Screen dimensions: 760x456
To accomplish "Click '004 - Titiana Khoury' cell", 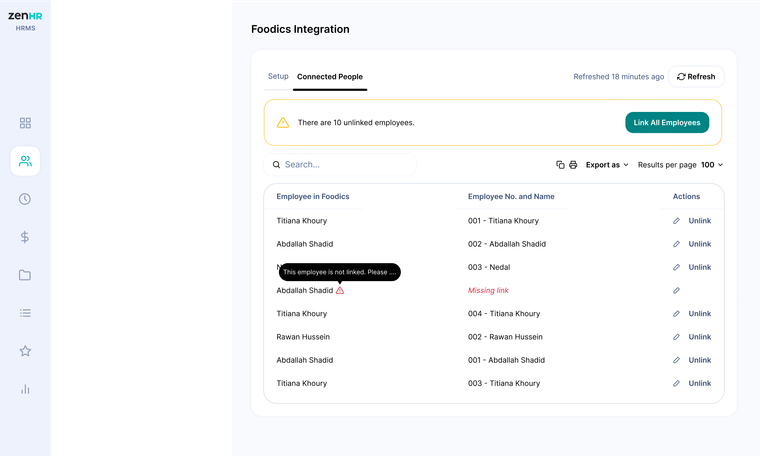I will click(504, 314).
